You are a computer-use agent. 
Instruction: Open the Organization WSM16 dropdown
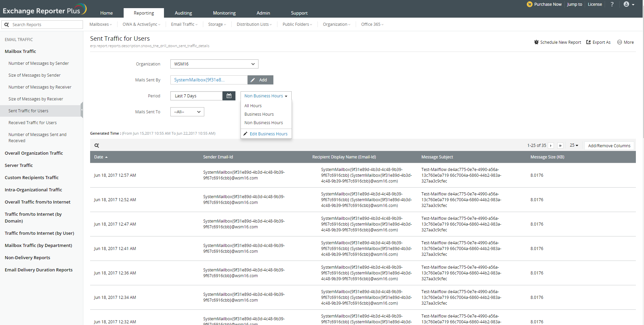click(214, 64)
